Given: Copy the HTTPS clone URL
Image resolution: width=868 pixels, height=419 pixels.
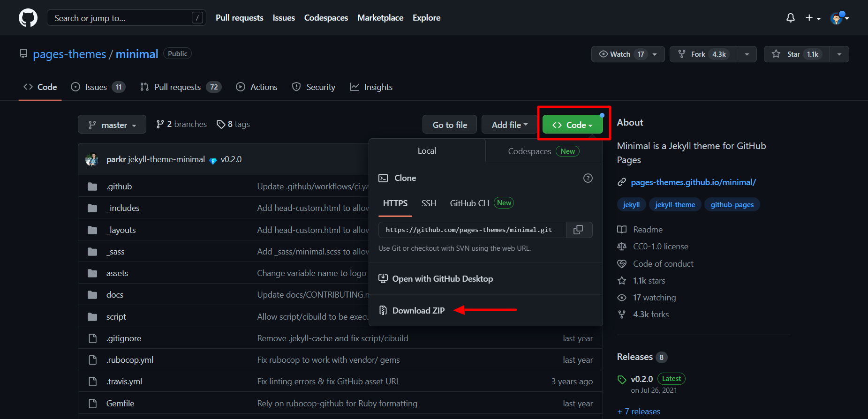Looking at the screenshot, I should pos(579,230).
